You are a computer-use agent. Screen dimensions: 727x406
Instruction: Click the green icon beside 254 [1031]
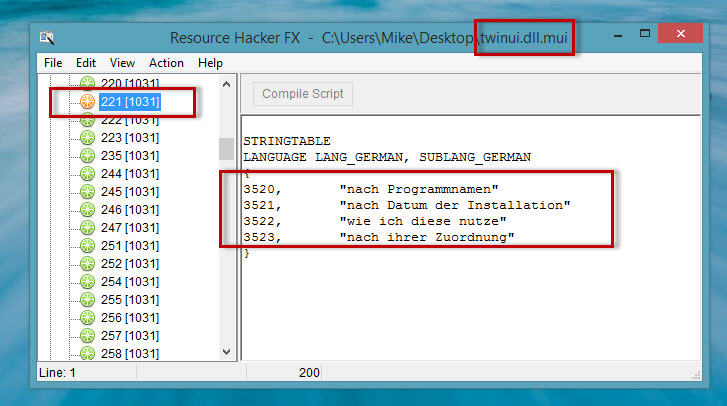click(x=87, y=282)
